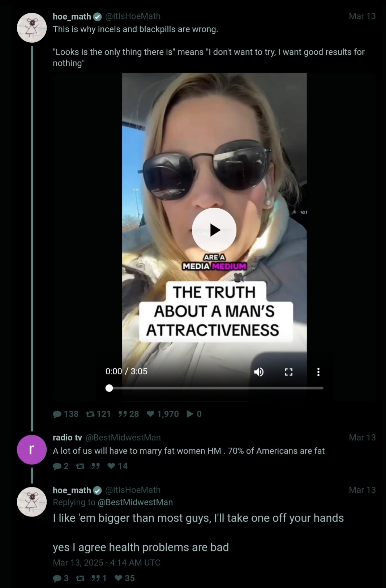
Task: Click the video progress bar scrubber
Action: click(109, 388)
